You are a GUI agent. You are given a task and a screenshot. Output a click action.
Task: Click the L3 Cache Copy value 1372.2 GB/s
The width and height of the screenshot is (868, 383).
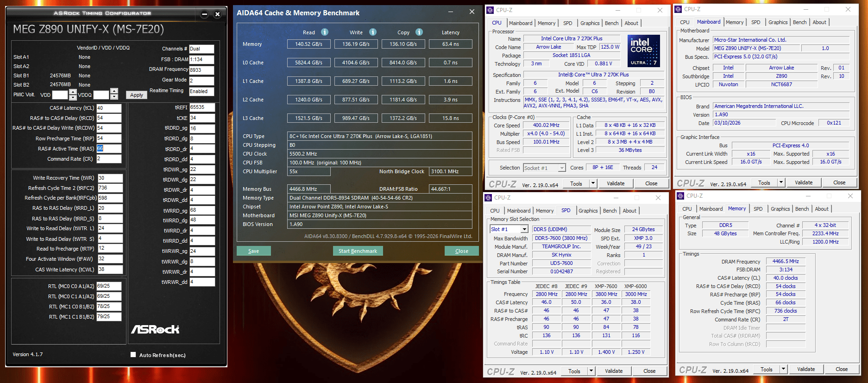coord(403,118)
